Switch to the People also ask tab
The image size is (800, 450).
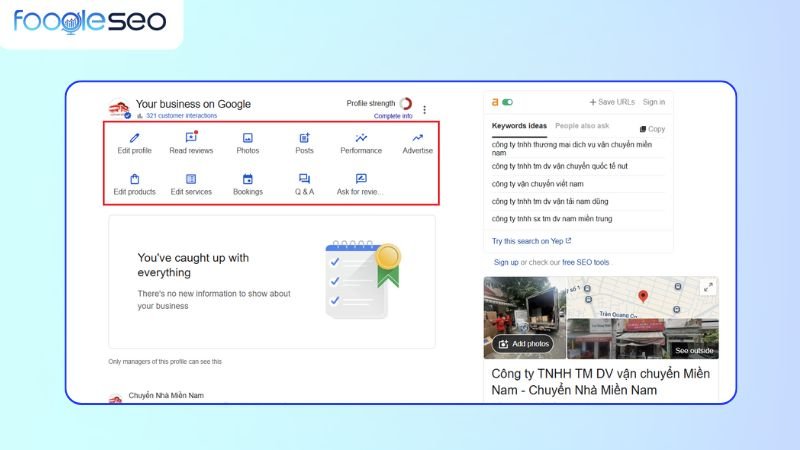[582, 126]
